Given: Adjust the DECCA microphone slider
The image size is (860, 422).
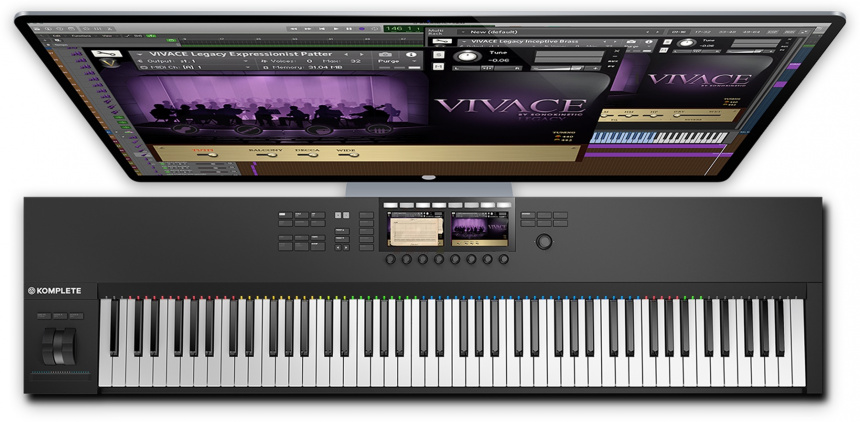Looking at the screenshot, I should [x=307, y=155].
